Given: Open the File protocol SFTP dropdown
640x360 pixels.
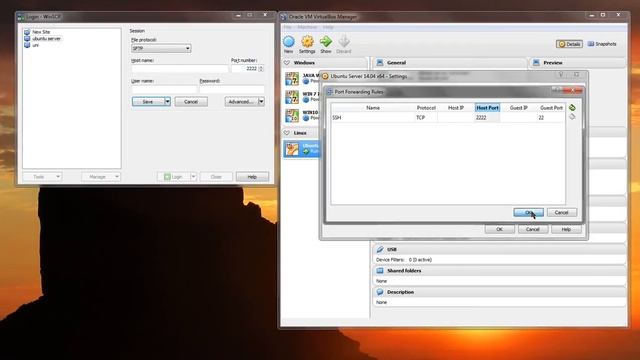Looking at the screenshot, I should (161, 48).
